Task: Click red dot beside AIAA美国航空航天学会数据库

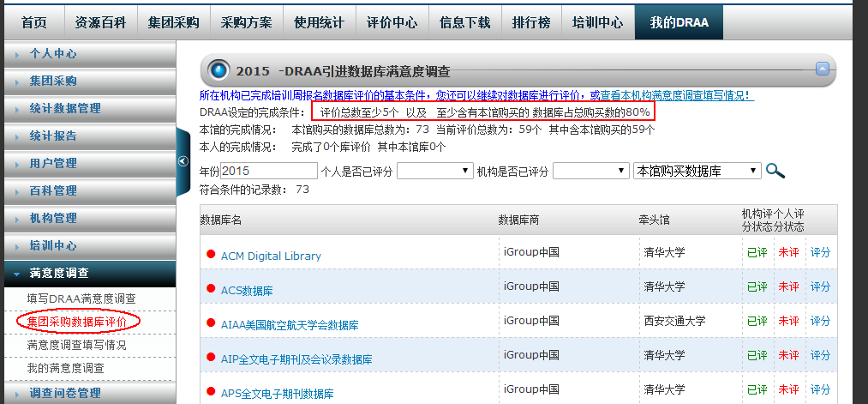Action: click(x=210, y=324)
